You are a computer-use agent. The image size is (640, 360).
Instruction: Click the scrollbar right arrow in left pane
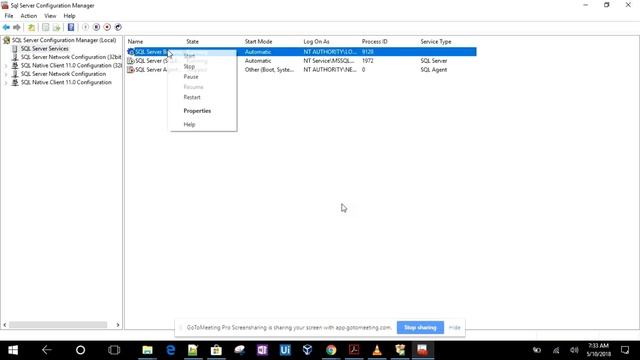(118, 325)
